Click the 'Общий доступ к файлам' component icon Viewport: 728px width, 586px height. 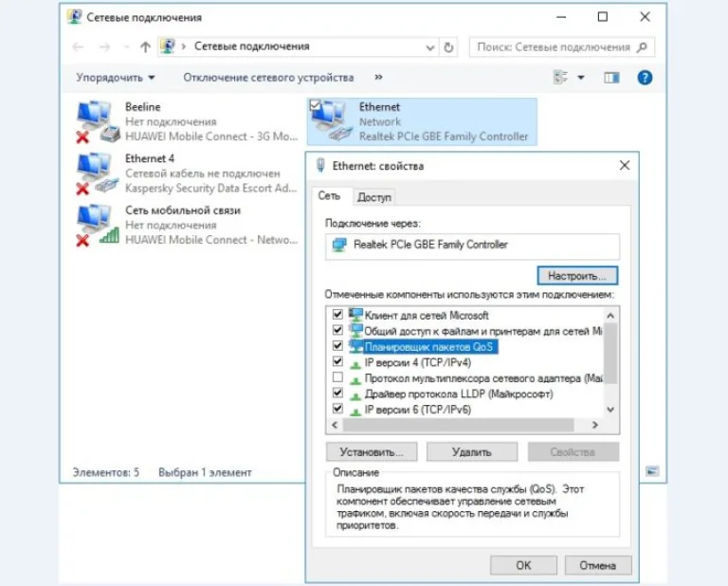(x=355, y=331)
